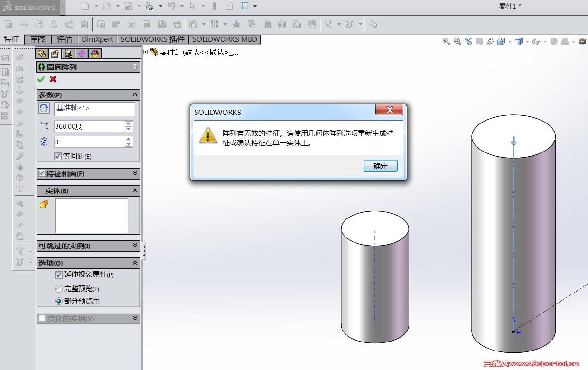Open the FeatureManager design tree tab icon
The image size is (588, 370).
pyautogui.click(x=42, y=54)
